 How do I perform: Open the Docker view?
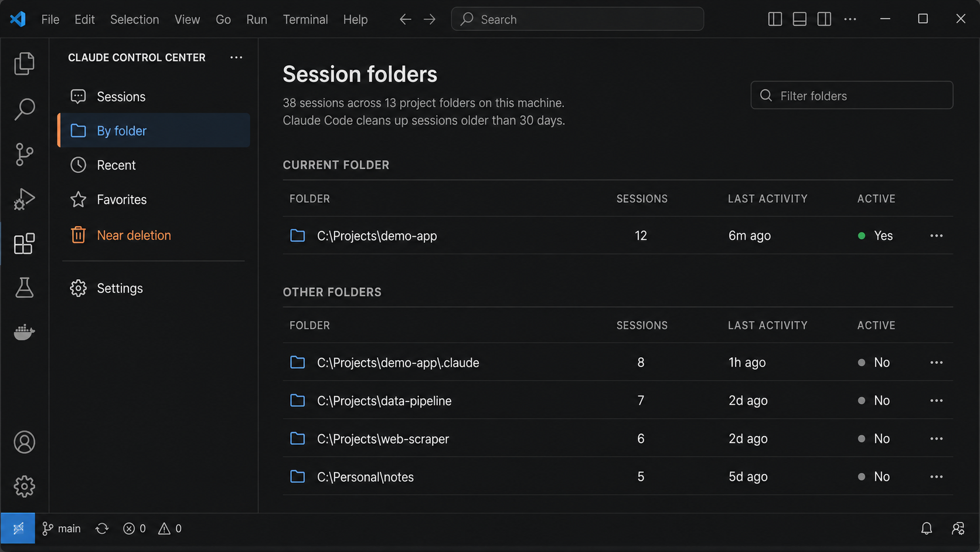pyautogui.click(x=24, y=332)
